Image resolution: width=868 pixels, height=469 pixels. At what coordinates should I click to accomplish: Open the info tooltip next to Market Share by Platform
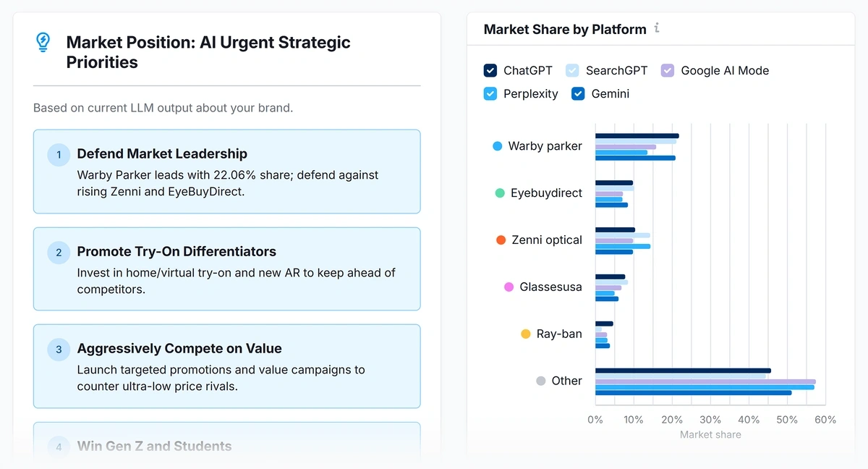coord(657,28)
